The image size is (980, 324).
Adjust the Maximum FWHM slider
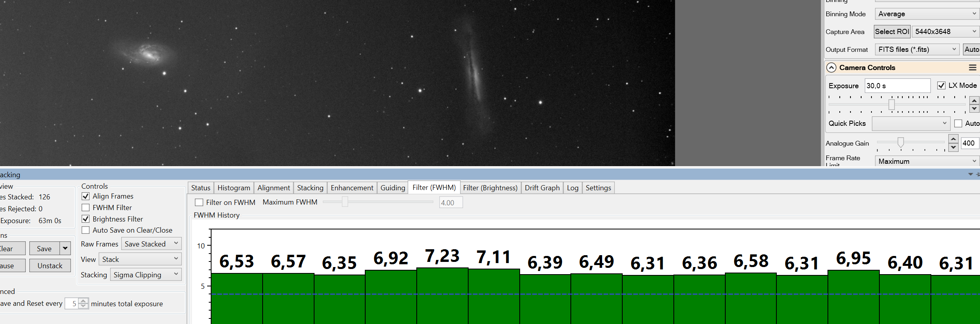click(x=345, y=202)
